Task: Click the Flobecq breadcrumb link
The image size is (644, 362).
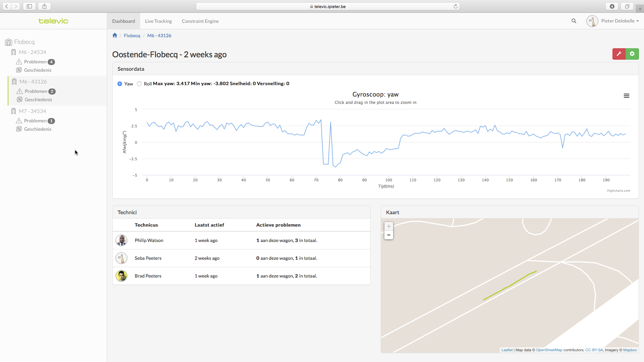Action: coord(132,36)
